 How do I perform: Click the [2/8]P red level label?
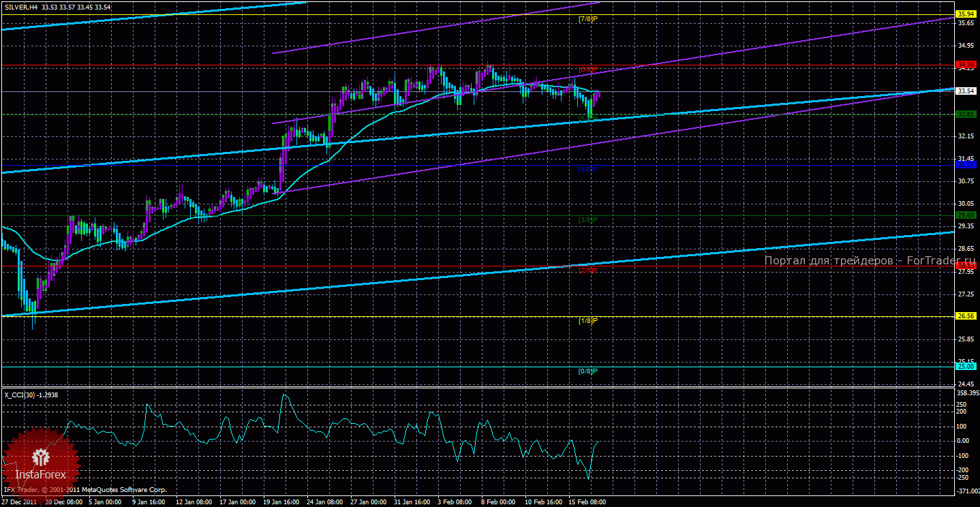pyautogui.click(x=587, y=270)
